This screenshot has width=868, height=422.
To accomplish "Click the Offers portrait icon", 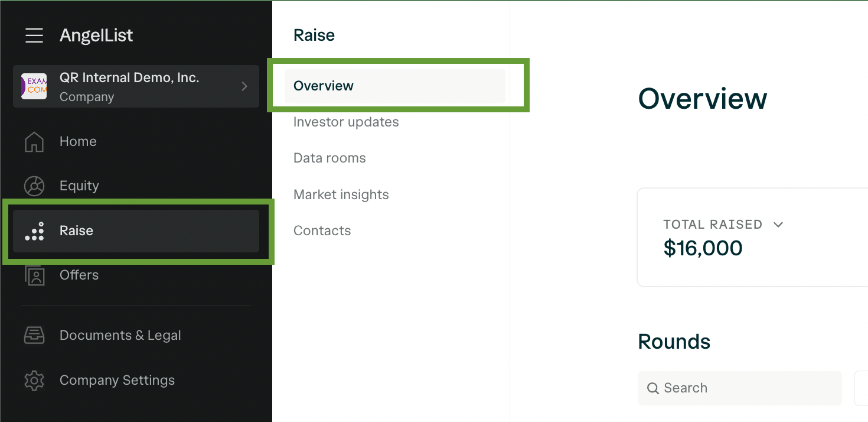I will click(x=34, y=275).
